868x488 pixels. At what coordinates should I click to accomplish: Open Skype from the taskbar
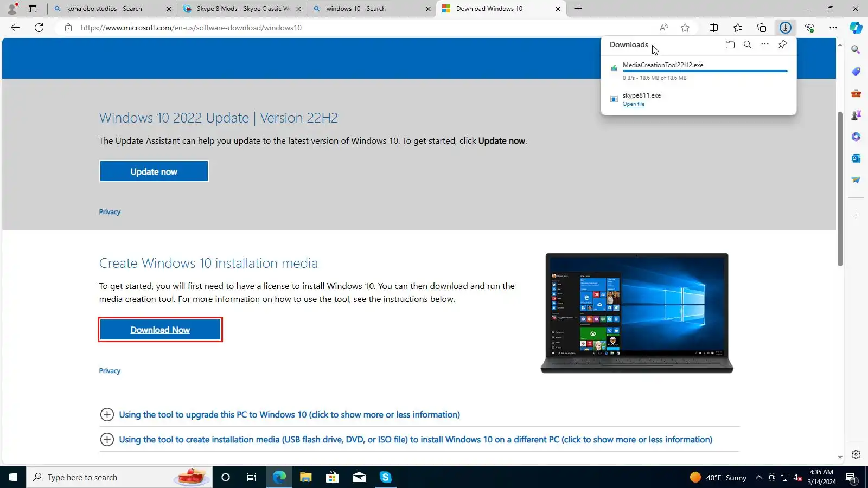click(x=385, y=477)
